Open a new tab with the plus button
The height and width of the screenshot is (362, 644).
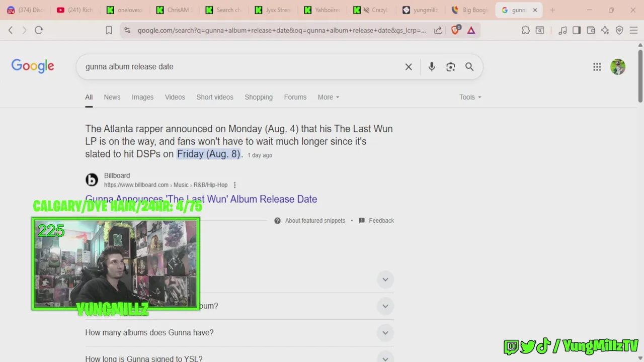552,10
